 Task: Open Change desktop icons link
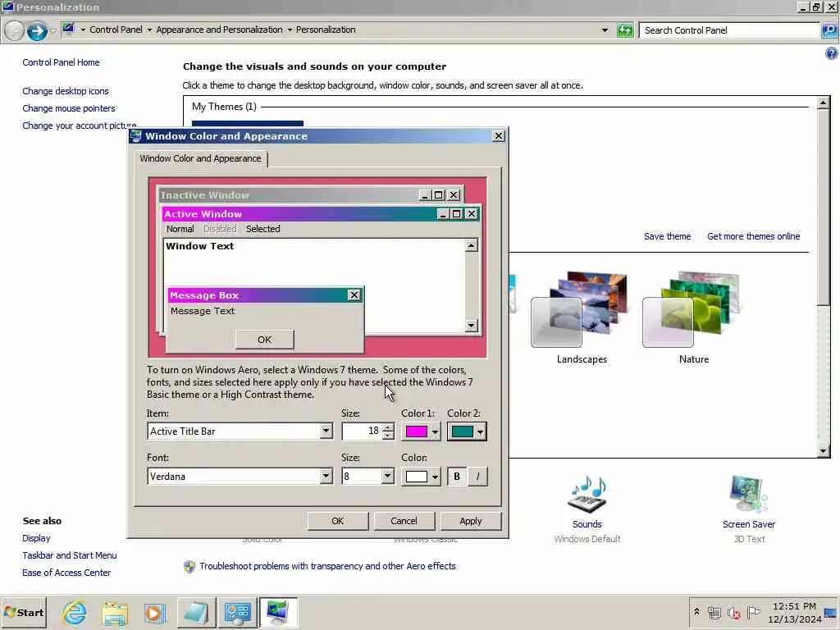tap(66, 91)
